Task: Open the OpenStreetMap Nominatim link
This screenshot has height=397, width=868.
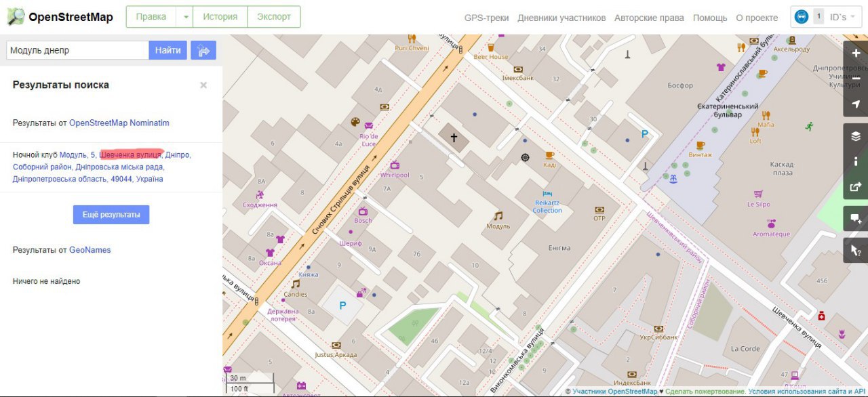Action: tap(119, 123)
